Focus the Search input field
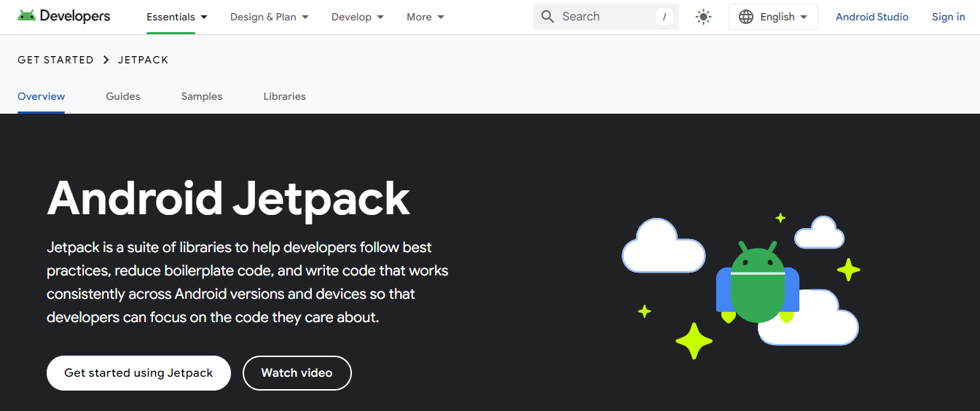Image resolution: width=980 pixels, height=411 pixels. click(606, 17)
